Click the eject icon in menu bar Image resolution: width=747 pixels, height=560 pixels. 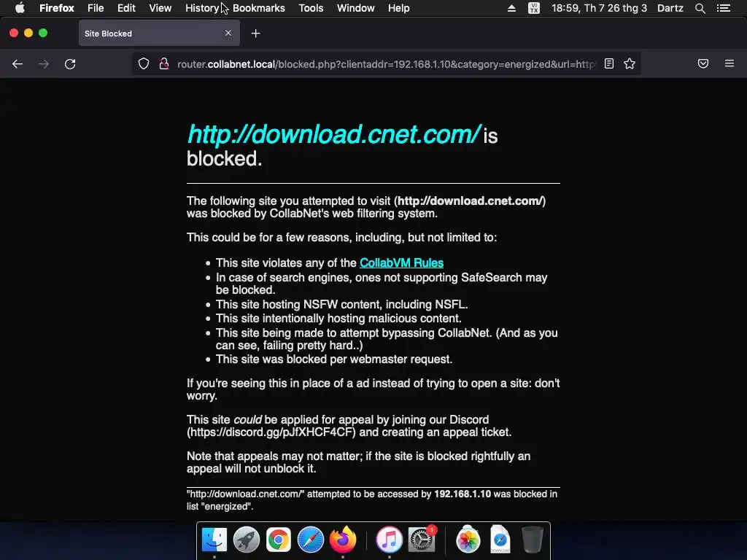(x=511, y=8)
